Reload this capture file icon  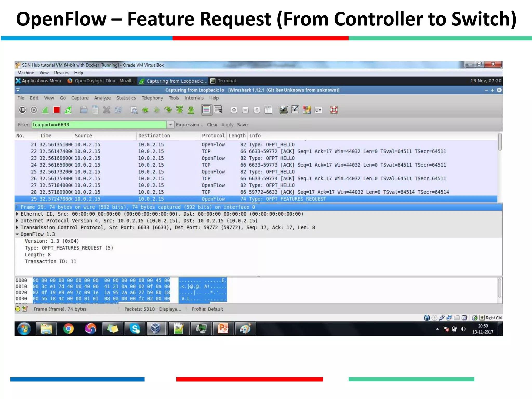pyautogui.click(x=118, y=110)
